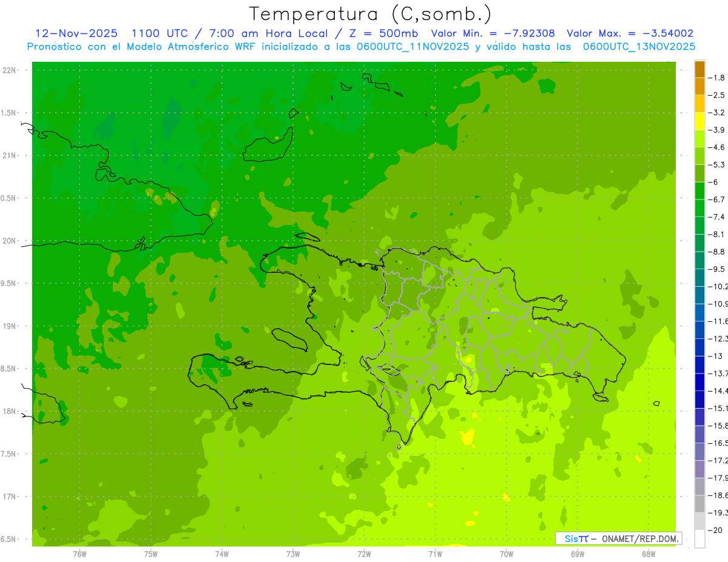Click the '-7.4' colorbar label
This screenshot has height=562, width=728.
pos(717,217)
